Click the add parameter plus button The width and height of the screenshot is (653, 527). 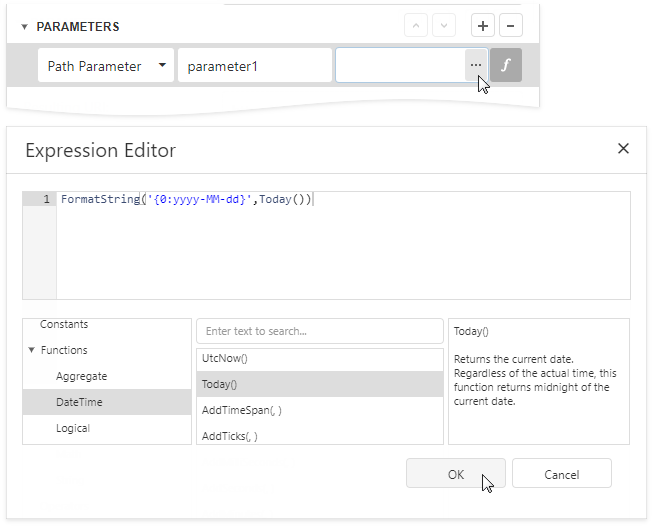(x=483, y=27)
